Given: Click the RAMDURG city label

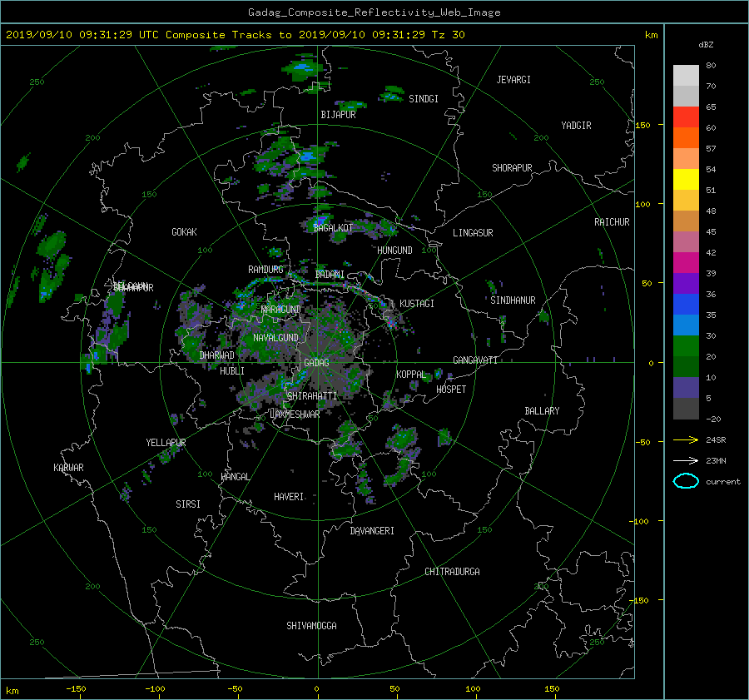Looking at the screenshot, I should click(x=265, y=270).
